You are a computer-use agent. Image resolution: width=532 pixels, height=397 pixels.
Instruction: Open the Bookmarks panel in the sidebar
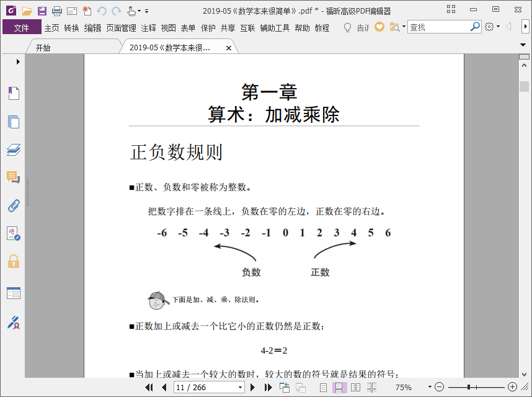pos(14,93)
